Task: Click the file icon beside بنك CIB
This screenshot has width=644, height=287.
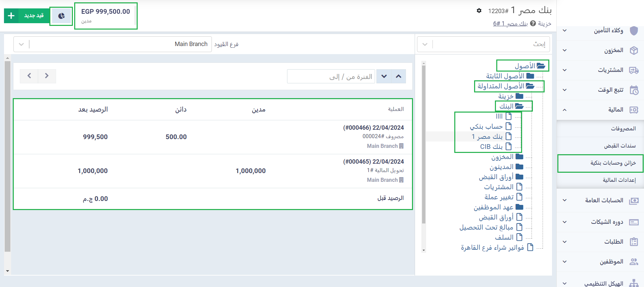Action: (508, 147)
